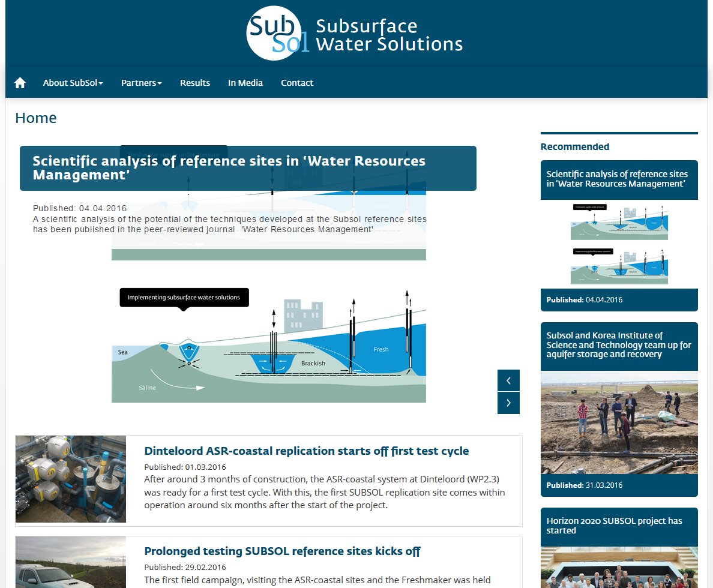Open the In Media section
The width and height of the screenshot is (713, 588).
(x=245, y=83)
